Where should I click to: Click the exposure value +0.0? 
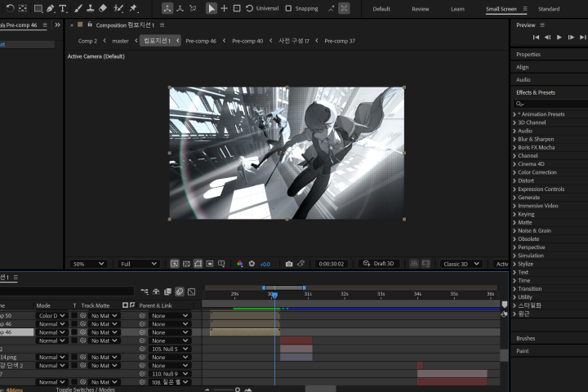click(265, 264)
